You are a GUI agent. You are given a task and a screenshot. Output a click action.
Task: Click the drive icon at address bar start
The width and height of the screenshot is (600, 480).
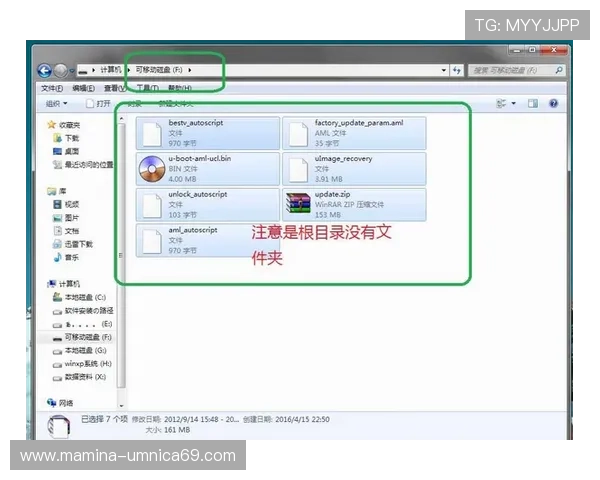tap(83, 70)
